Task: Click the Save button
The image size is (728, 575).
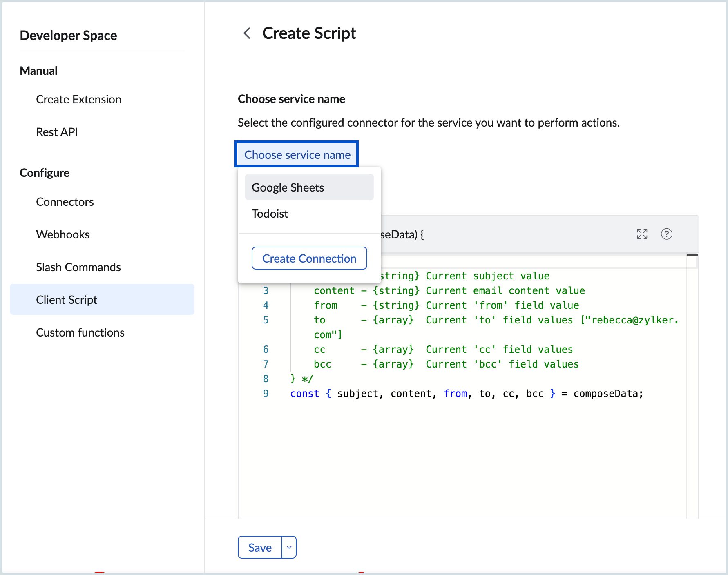Action: (x=260, y=547)
